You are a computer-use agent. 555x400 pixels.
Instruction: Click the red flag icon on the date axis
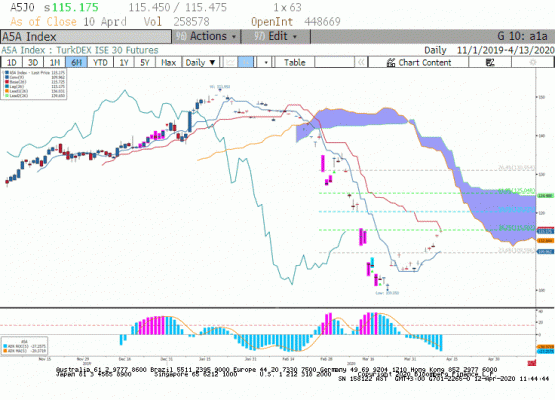[x=531, y=363]
